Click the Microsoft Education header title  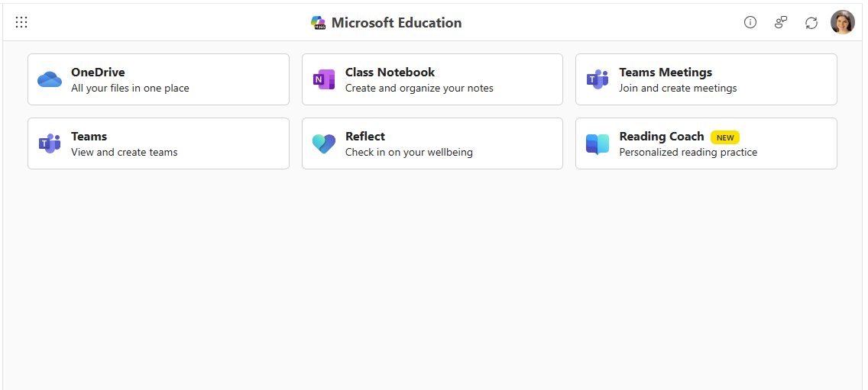pyautogui.click(x=397, y=23)
